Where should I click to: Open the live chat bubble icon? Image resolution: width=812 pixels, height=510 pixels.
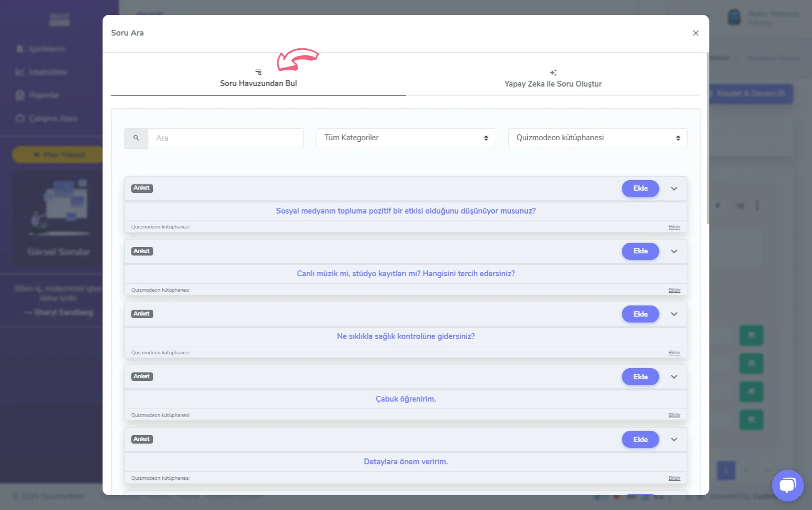[x=787, y=485]
